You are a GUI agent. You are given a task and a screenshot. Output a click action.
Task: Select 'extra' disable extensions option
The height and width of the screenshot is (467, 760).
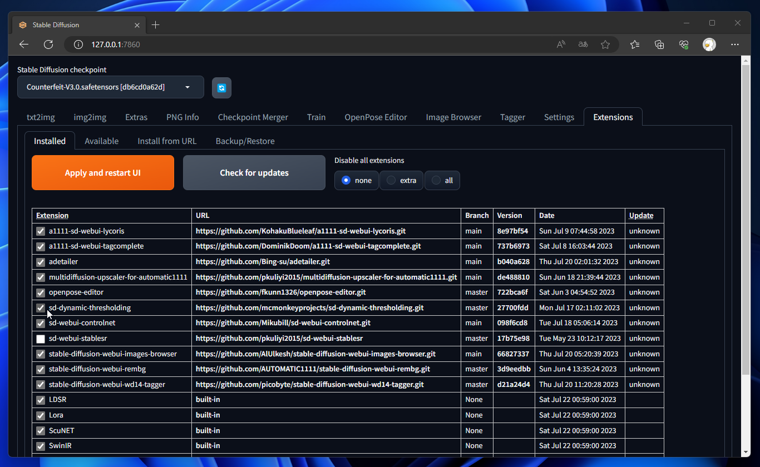(x=401, y=180)
